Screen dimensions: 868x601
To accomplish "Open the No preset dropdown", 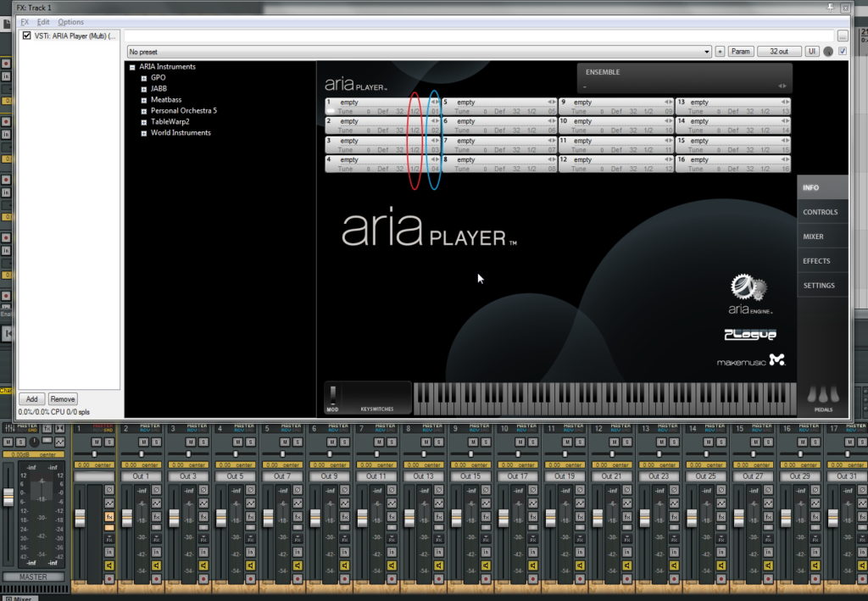I will (x=707, y=52).
